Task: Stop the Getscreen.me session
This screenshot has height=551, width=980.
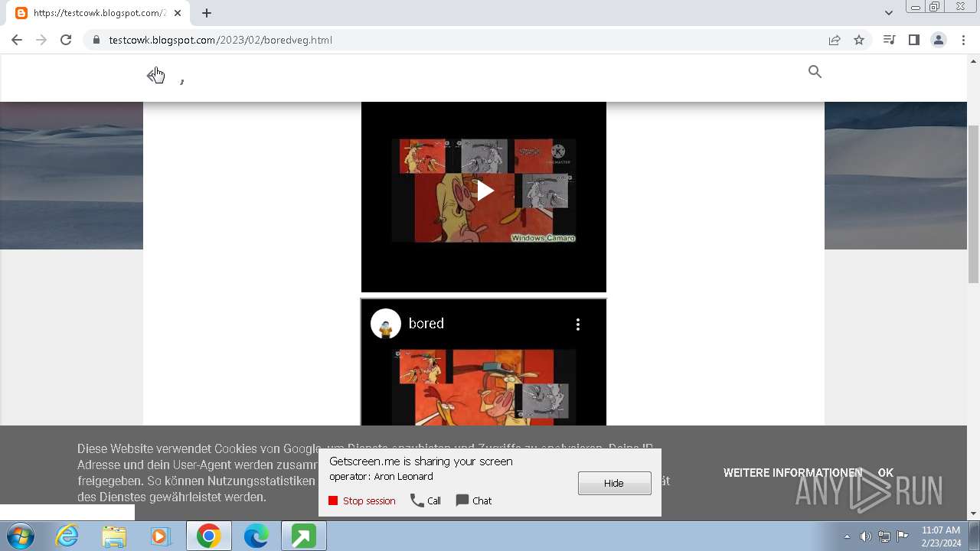Action: pyautogui.click(x=362, y=500)
